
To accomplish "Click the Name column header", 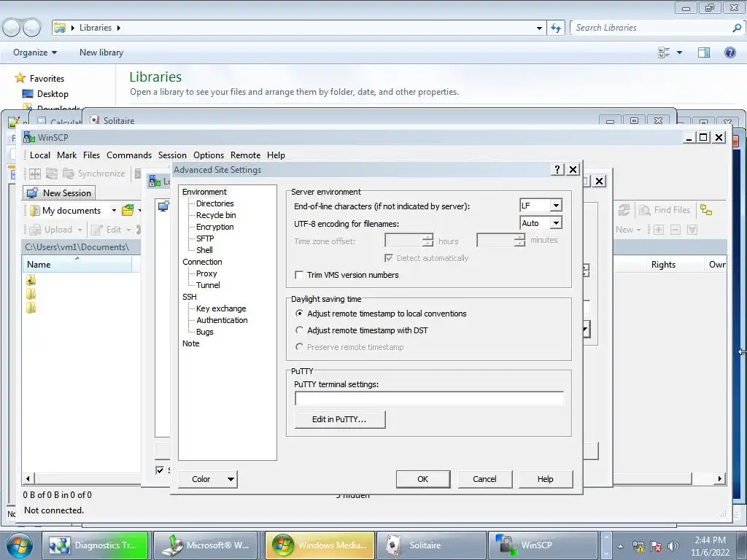I will pyautogui.click(x=77, y=264).
